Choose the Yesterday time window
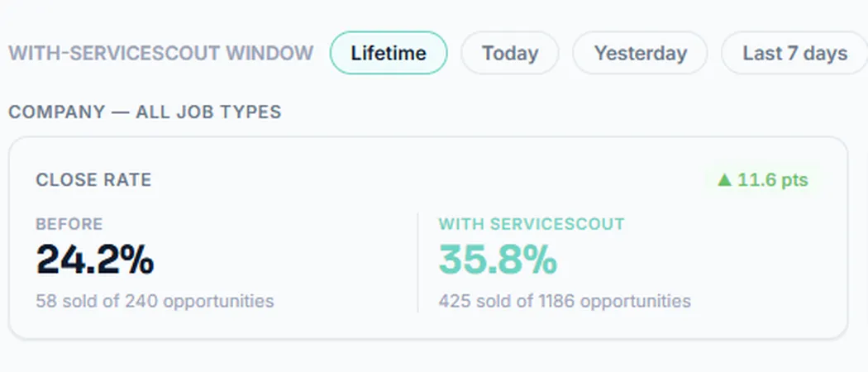Viewport: 868px width, 372px height. point(640,53)
